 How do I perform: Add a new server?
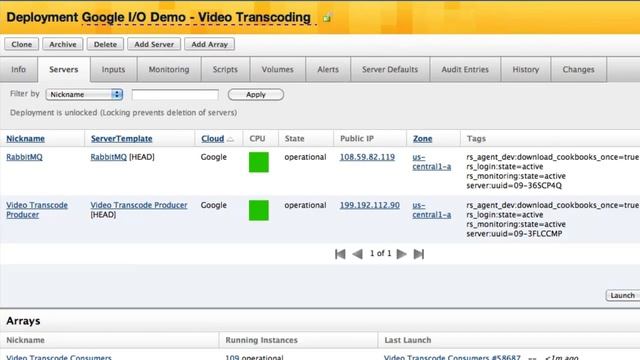(154, 44)
